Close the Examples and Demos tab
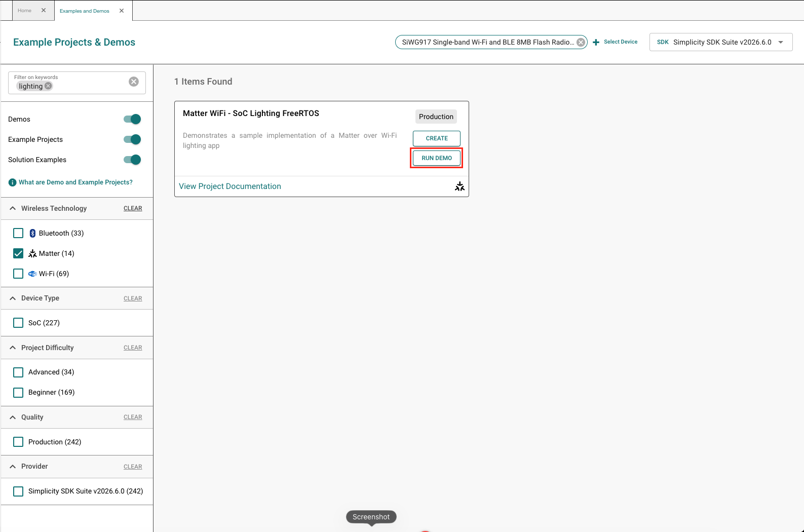The width and height of the screenshot is (804, 532). [x=122, y=11]
